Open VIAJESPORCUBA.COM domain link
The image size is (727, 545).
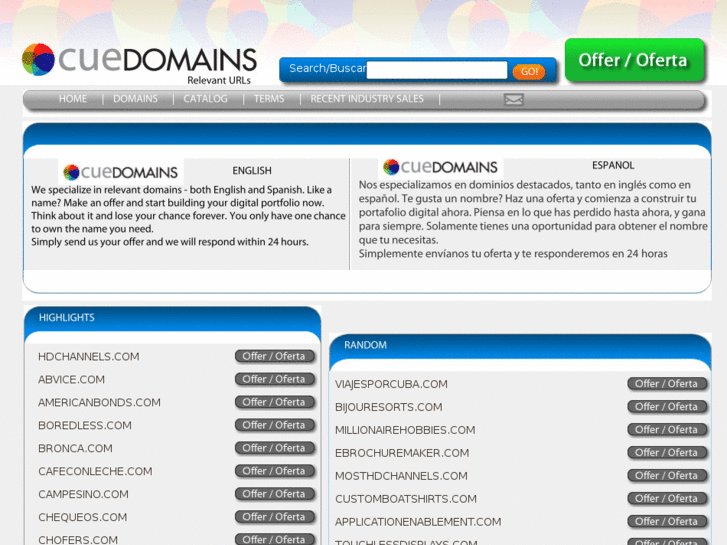pyautogui.click(x=391, y=384)
